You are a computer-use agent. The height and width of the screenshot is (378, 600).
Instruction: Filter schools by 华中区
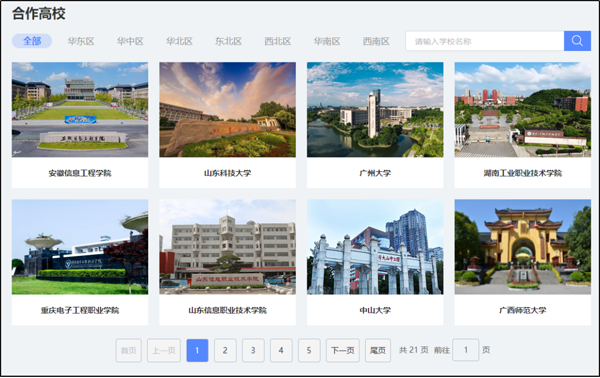tap(130, 41)
